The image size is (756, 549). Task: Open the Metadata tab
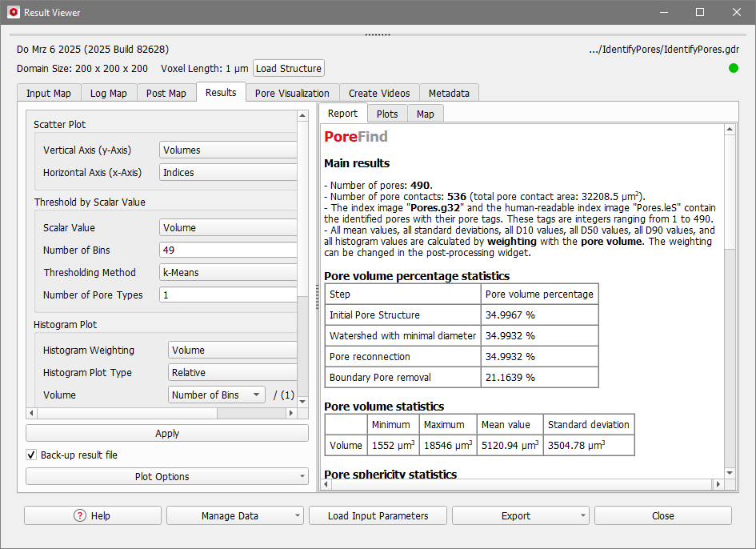[x=449, y=93]
